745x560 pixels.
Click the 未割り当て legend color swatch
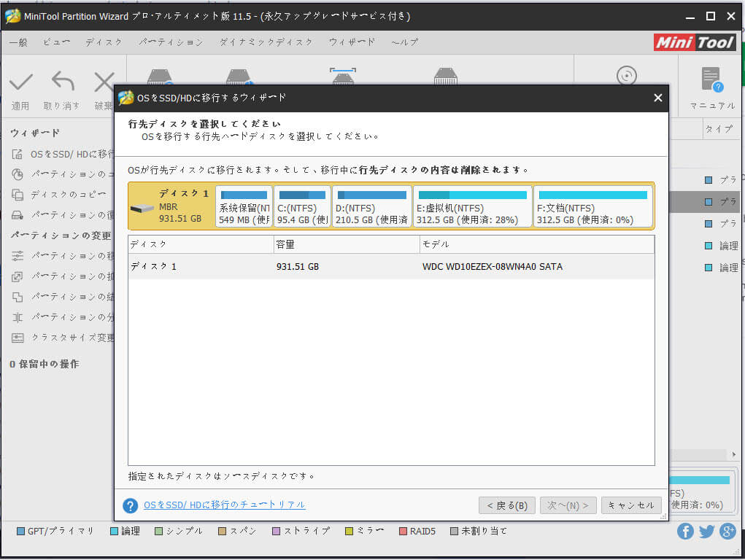454,531
